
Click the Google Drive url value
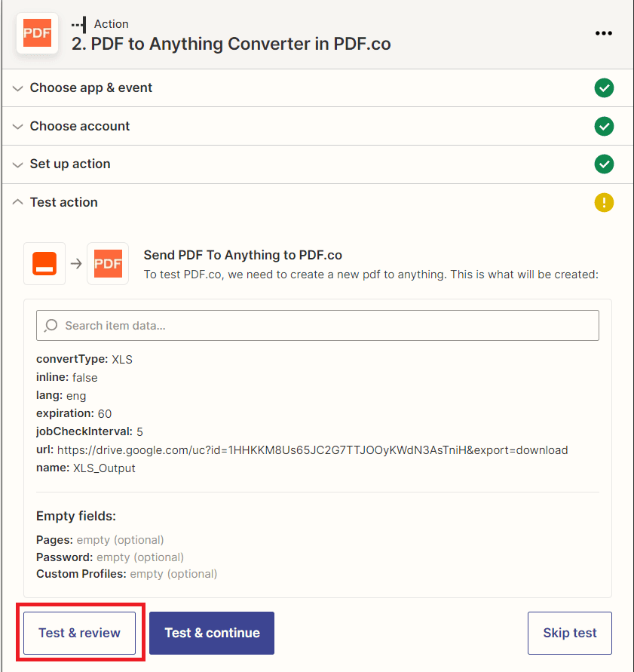pyautogui.click(x=312, y=450)
